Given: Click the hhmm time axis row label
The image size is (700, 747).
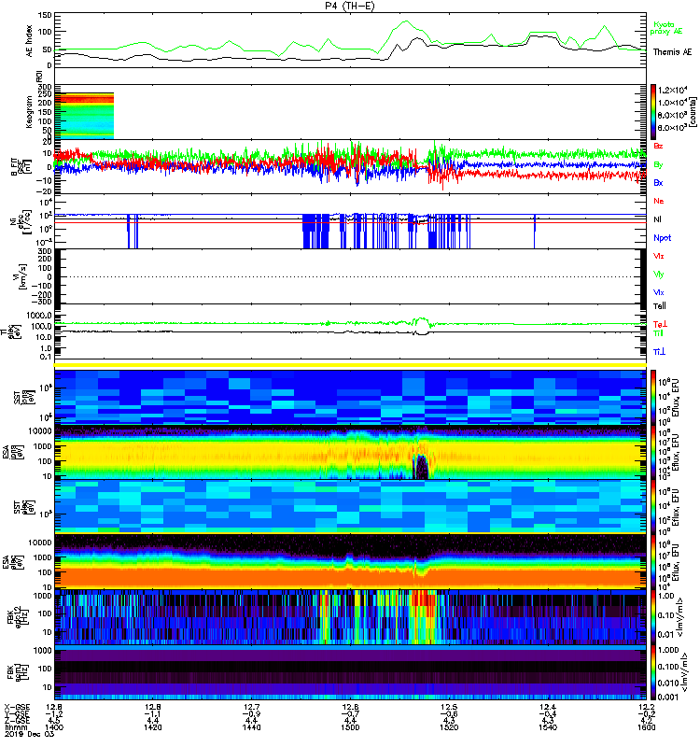Looking at the screenshot, I should pyautogui.click(x=16, y=727).
